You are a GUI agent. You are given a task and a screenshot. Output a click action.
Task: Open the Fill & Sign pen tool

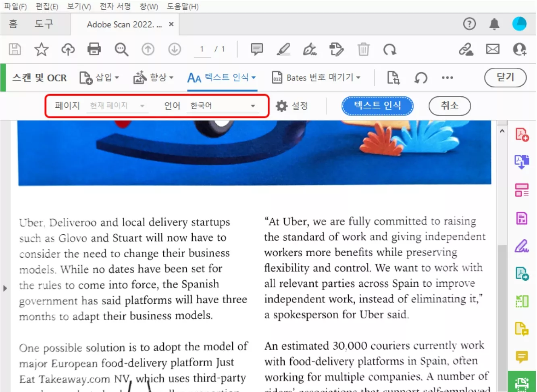click(522, 246)
